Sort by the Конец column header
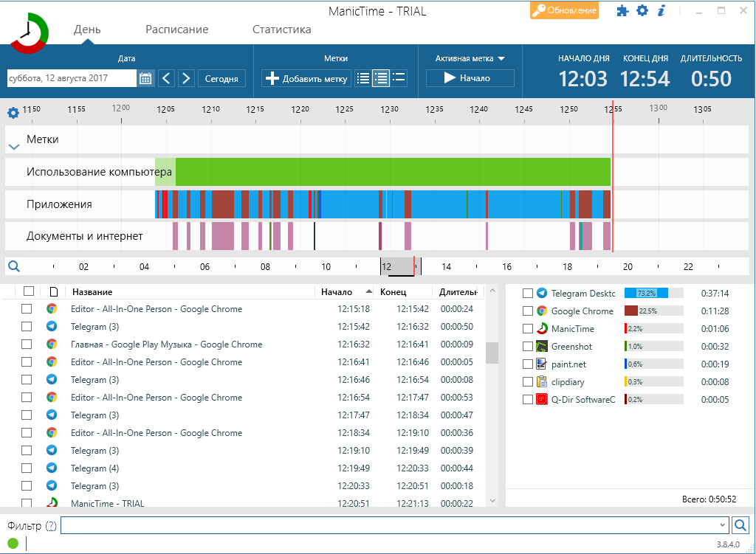The width and height of the screenshot is (756, 554). click(404, 291)
